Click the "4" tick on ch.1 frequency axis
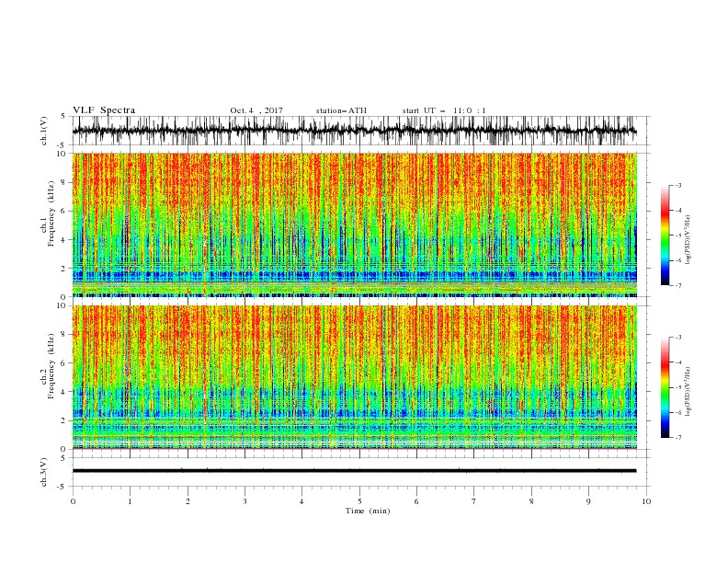Screen dimensions: 728x563 [x=64, y=240]
